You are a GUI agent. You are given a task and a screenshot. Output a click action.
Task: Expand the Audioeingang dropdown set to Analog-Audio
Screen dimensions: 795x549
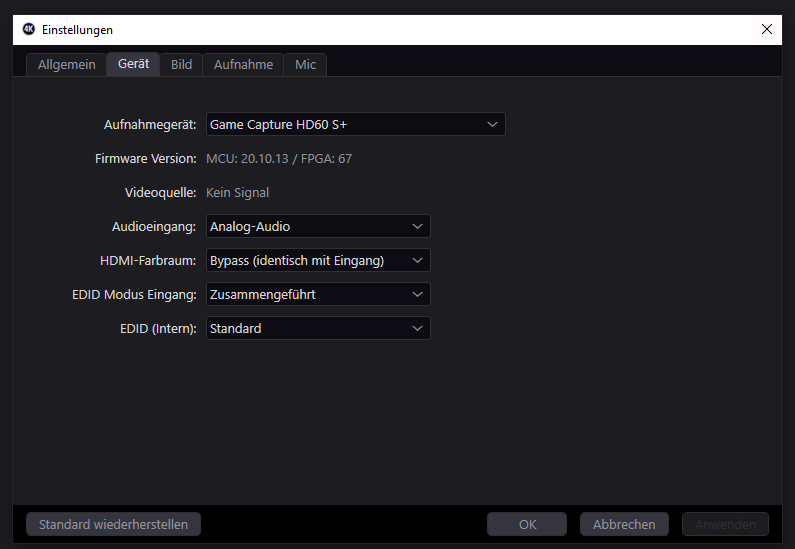318,227
